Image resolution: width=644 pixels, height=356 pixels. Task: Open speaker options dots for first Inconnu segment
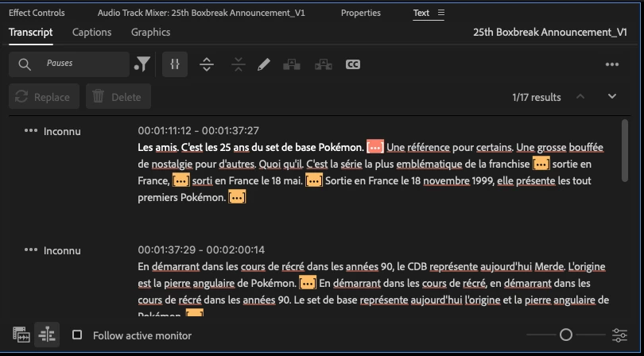coord(31,131)
